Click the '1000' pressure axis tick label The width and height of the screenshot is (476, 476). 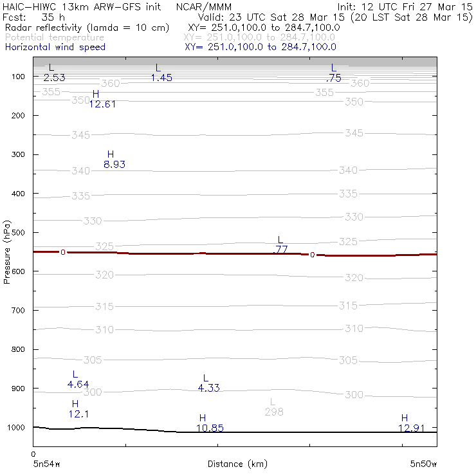click(x=16, y=427)
